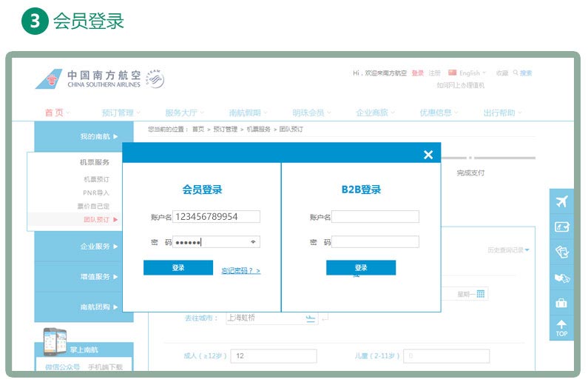
Task: Click the airplane icon in right sidebar
Action: pyautogui.click(x=561, y=202)
